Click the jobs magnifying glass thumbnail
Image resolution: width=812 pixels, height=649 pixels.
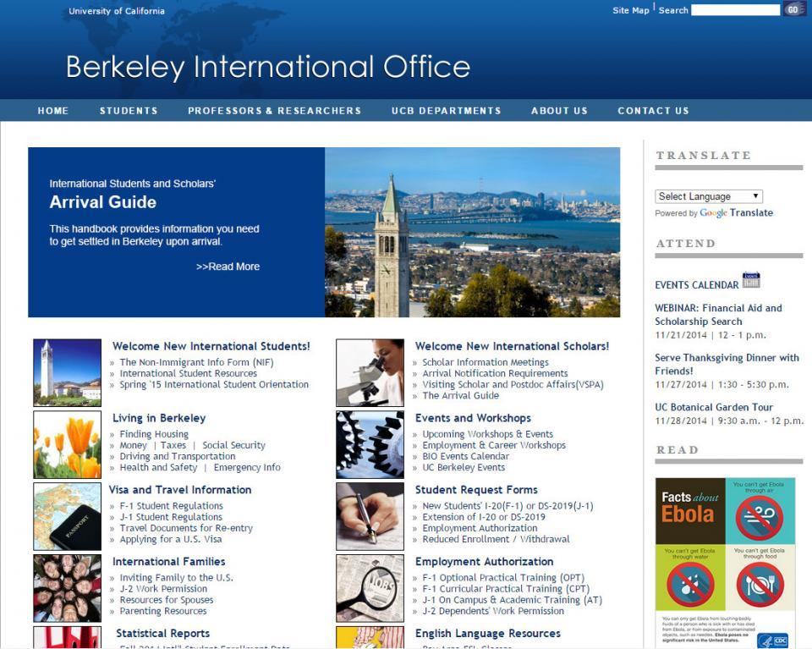tap(370, 588)
